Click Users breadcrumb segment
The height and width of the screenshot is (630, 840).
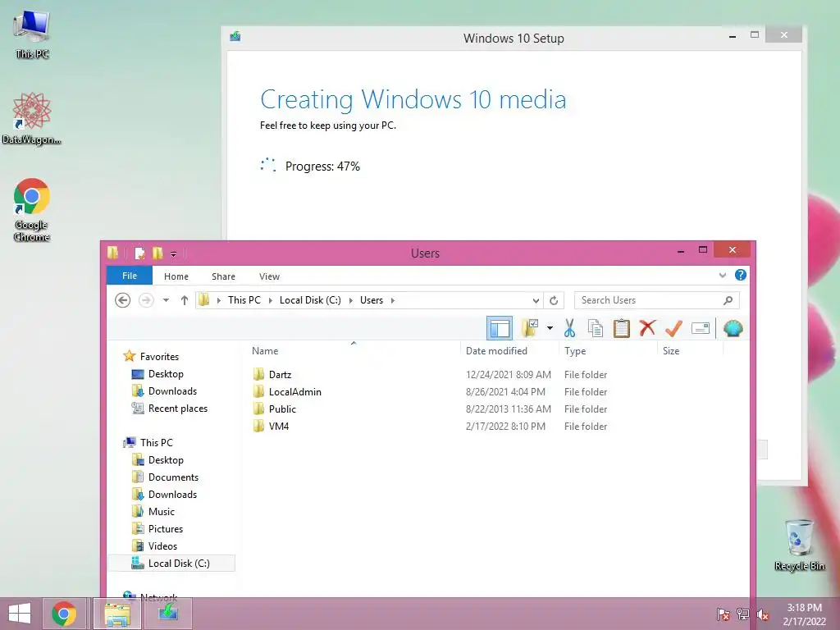coord(372,300)
